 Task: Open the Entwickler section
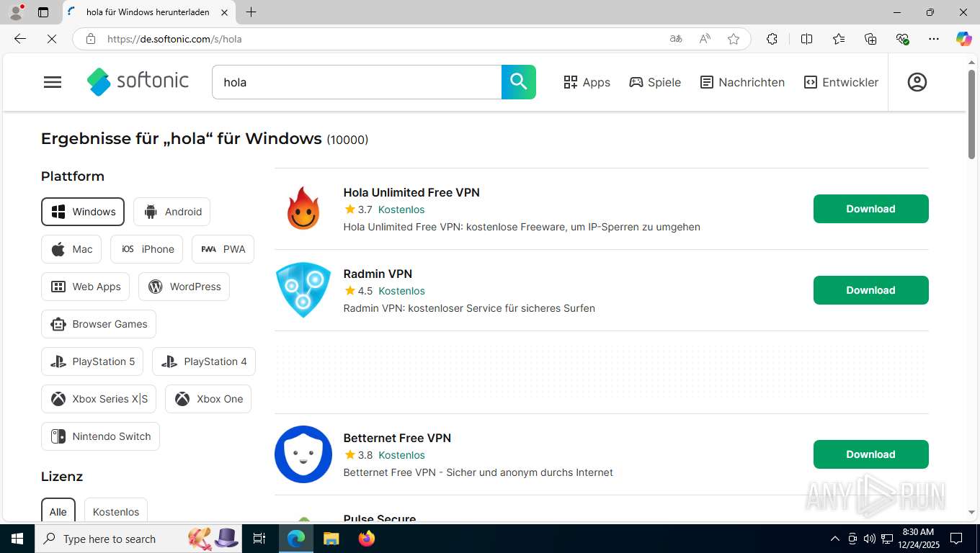841,82
